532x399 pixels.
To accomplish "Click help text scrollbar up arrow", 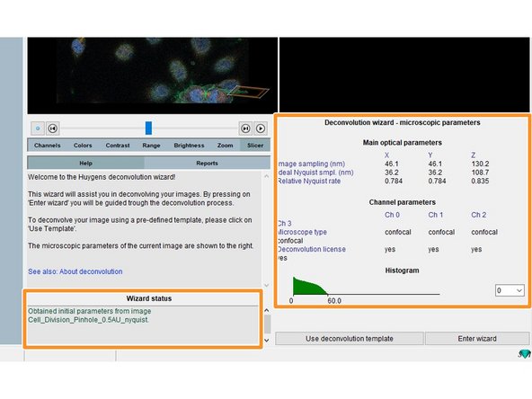I will (x=266, y=176).
